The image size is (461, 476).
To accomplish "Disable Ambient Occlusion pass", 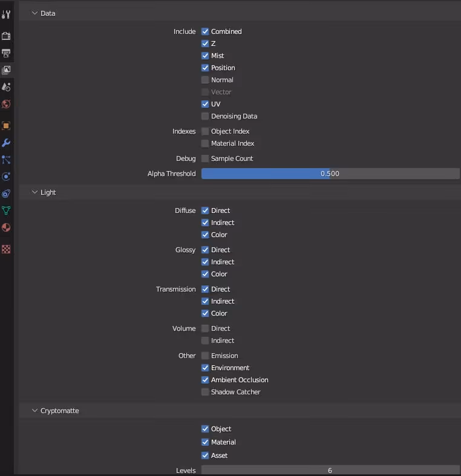I will [x=205, y=380].
